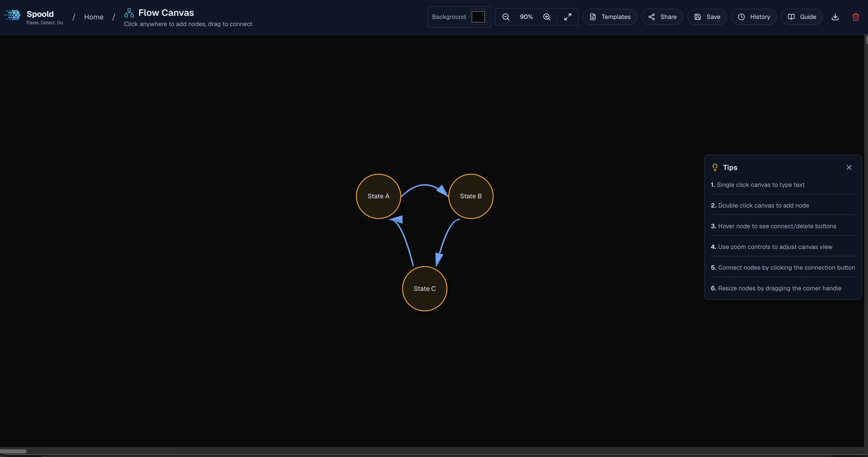
Task: Select the State C node
Action: point(425,289)
